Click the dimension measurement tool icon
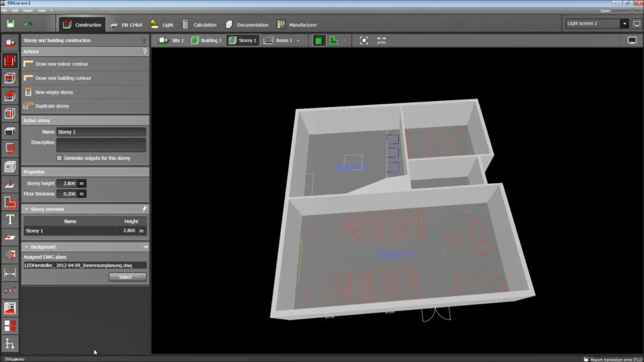 10,273
